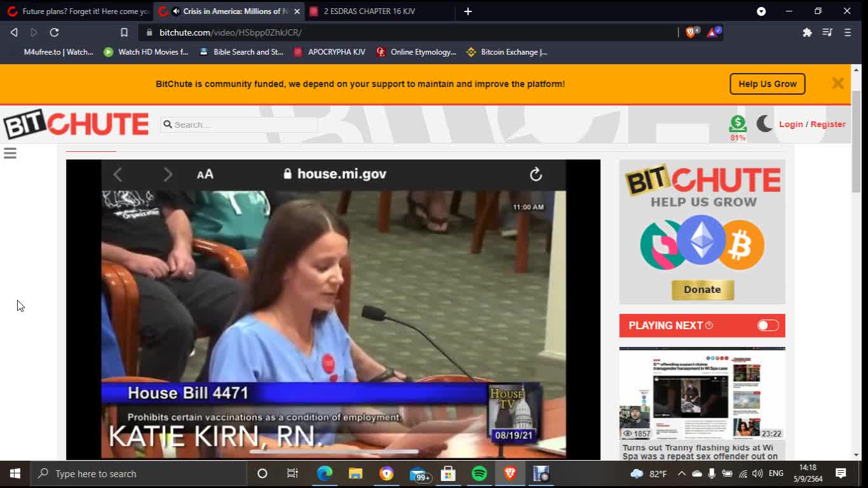Click the search magnifier icon
Screen dimensions: 868x488
pyautogui.click(x=168, y=125)
